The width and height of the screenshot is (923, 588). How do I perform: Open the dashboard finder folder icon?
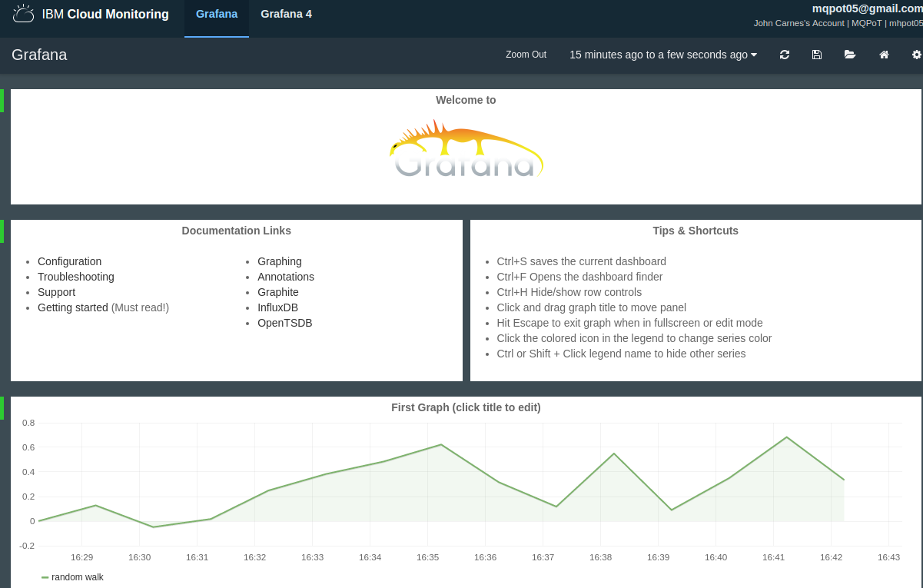point(850,55)
